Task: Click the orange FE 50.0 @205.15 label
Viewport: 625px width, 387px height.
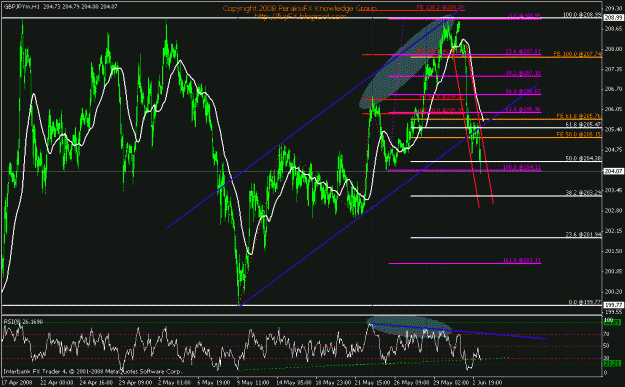Action: point(579,135)
